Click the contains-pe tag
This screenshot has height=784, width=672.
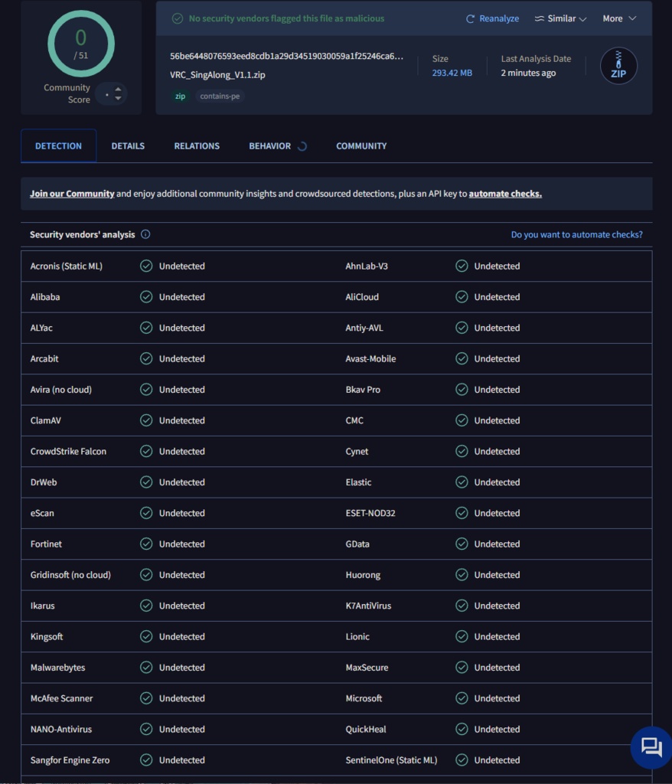coord(220,96)
